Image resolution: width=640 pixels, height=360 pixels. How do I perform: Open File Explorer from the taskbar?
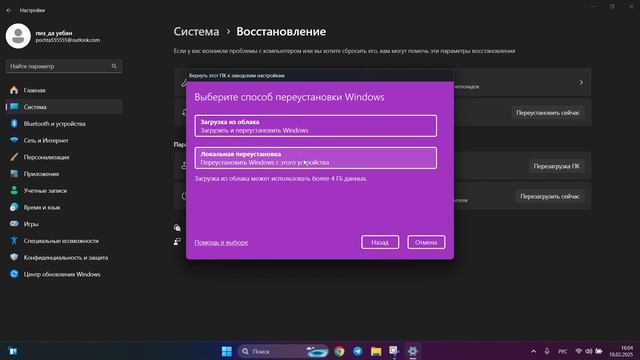point(376,351)
